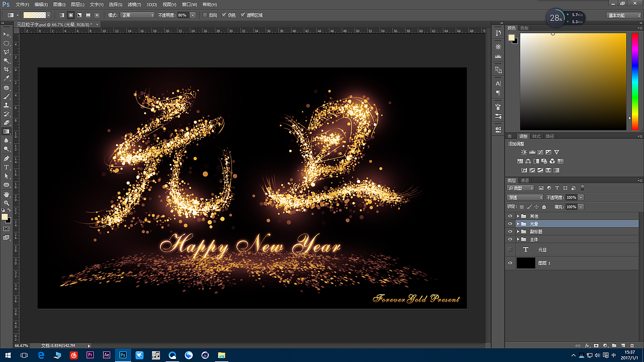Open the options bar opacity 80% dropdown
This screenshot has height=362, width=644.
tap(193, 15)
